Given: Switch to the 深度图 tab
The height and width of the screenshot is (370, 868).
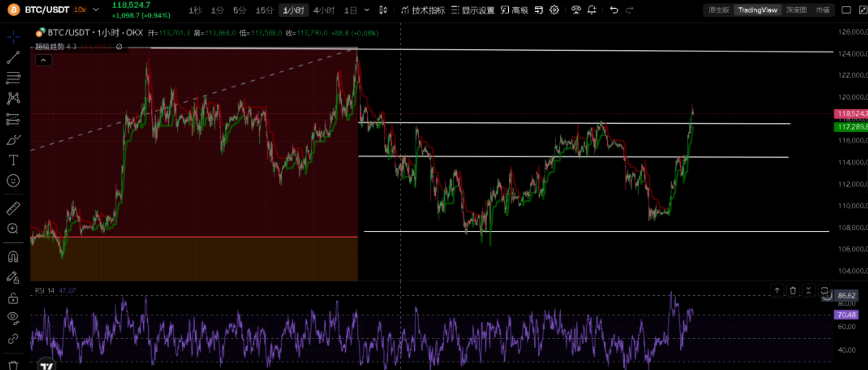Looking at the screenshot, I should tap(796, 10).
